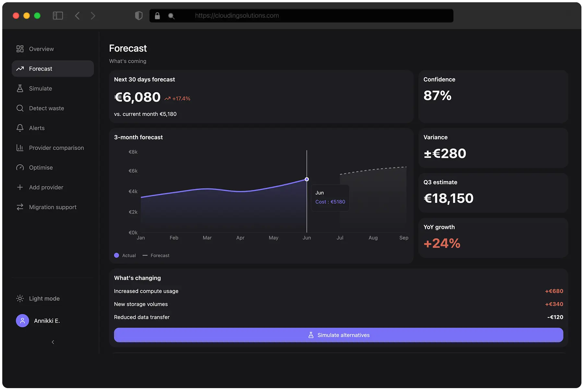Click the Forecast trend icon in sidebar
Viewport: 585px width, 392px height.
(20, 68)
